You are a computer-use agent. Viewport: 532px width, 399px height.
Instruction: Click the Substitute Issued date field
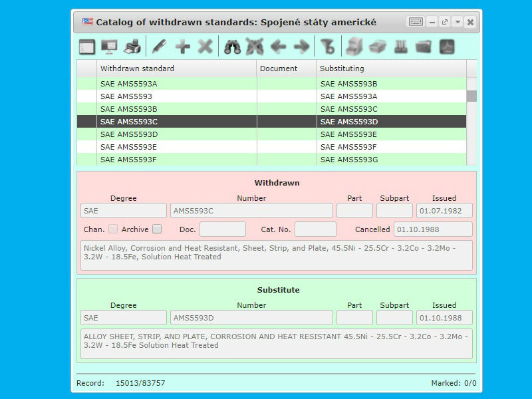tap(444, 318)
